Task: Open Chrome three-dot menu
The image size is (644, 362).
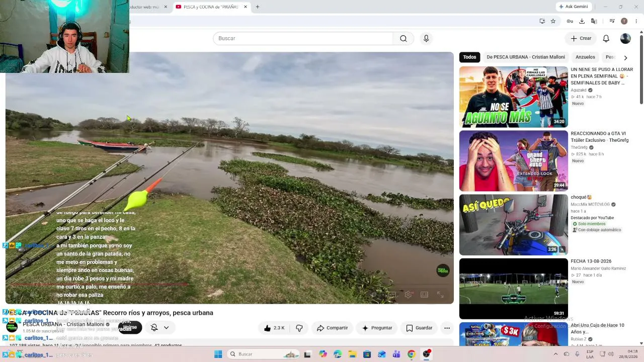Action: pyautogui.click(x=636, y=21)
